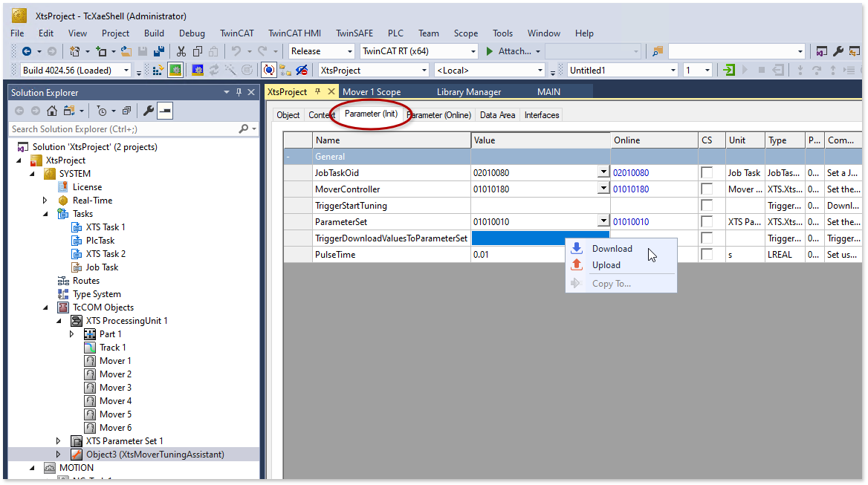This screenshot has width=868, height=485.
Task: Click the Properties wrench in Solution Explorer
Action: 149,111
